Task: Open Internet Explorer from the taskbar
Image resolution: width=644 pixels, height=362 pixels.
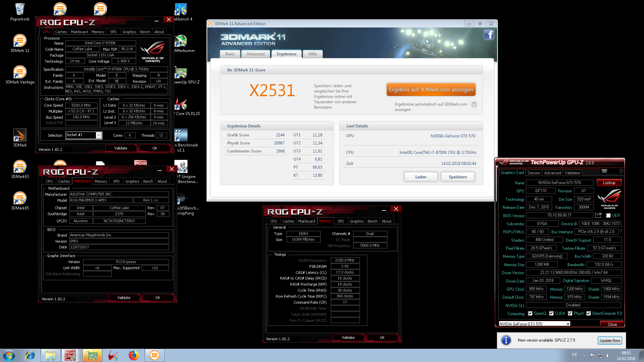Action: coord(30,355)
